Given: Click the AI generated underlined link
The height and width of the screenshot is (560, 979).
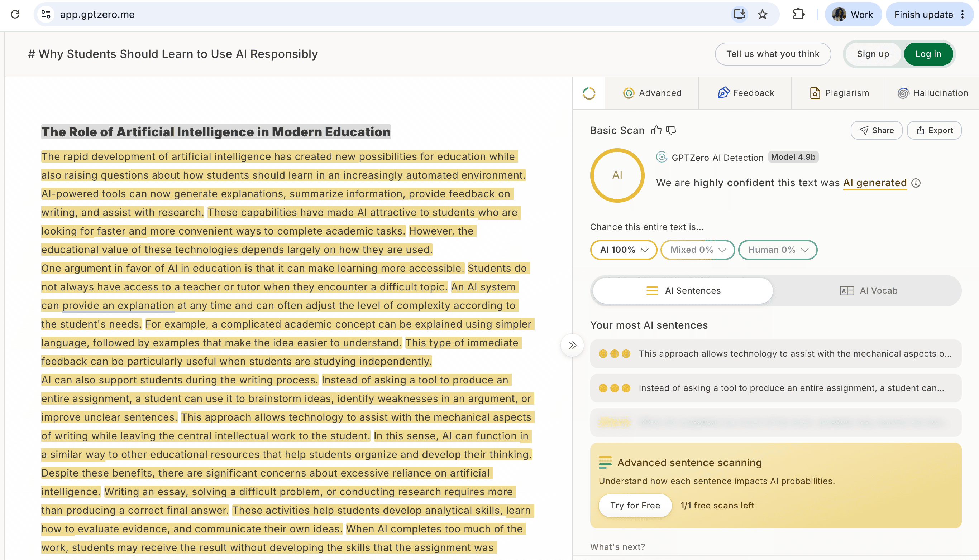Looking at the screenshot, I should point(875,183).
